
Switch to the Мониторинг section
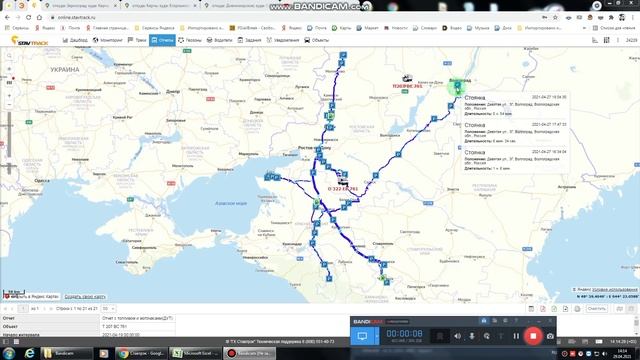107,40
